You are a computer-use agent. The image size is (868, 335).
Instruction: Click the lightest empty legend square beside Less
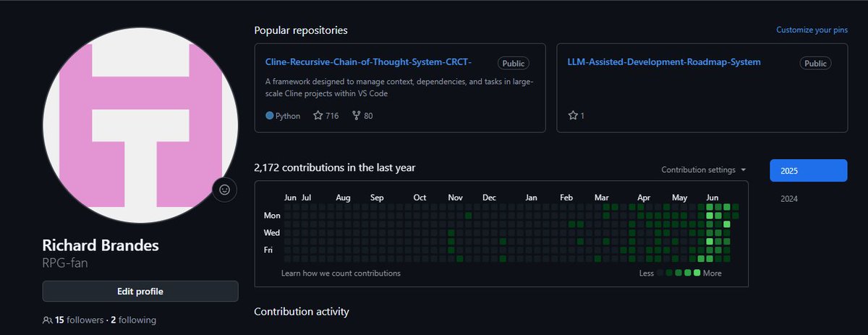(660, 273)
